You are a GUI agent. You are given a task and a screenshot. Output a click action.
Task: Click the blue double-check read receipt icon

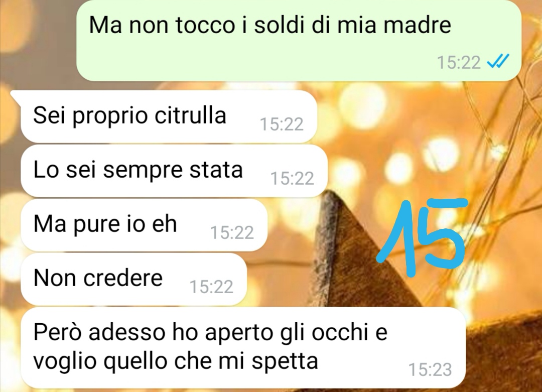point(498,62)
